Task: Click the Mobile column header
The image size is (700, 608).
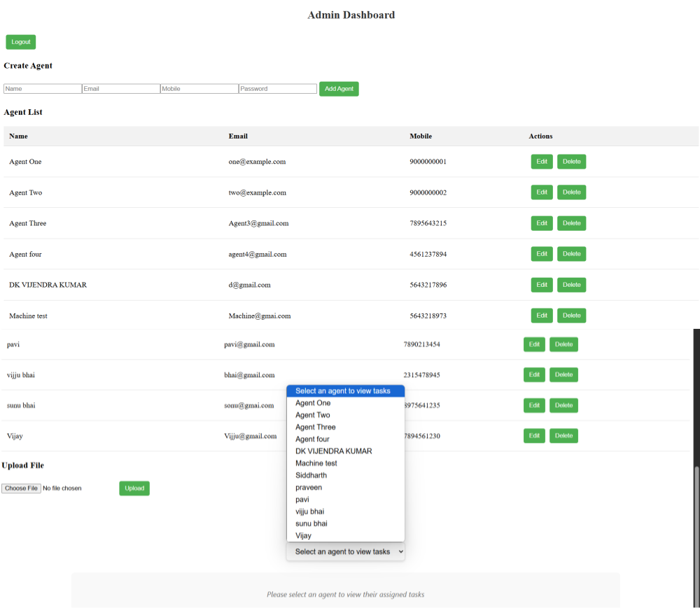Action: coord(421,136)
